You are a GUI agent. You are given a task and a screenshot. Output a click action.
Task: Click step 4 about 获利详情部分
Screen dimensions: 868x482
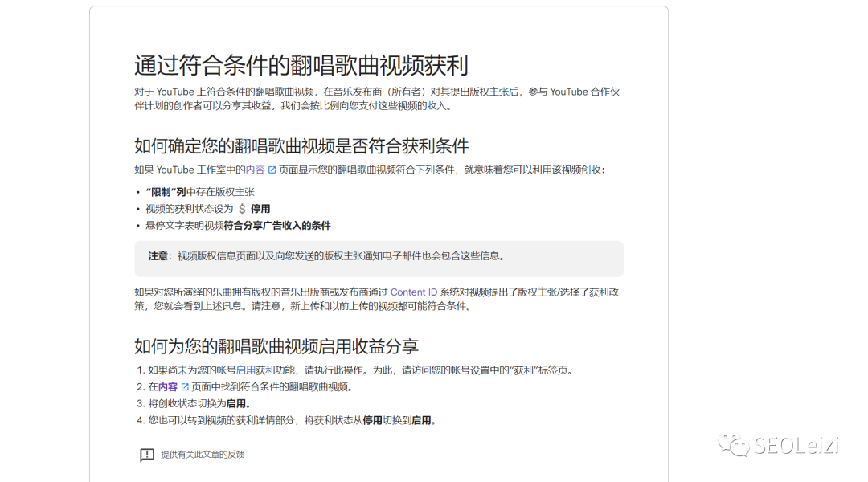[293, 420]
